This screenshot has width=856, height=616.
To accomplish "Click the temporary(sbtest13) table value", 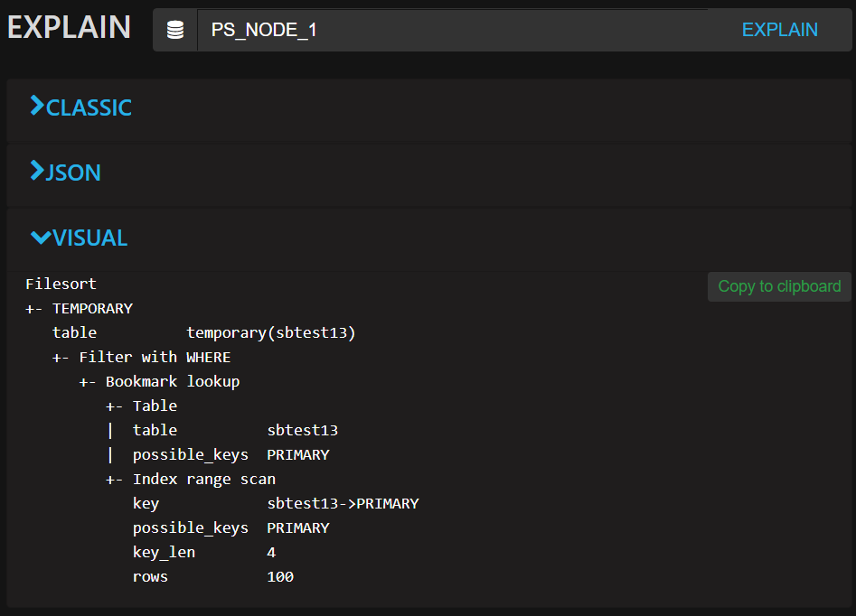I will (x=270, y=333).
